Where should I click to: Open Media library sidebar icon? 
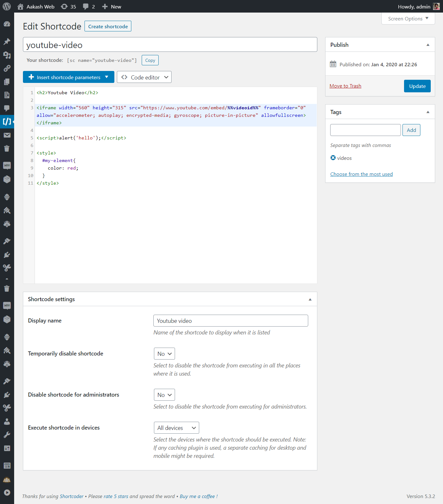(7, 55)
